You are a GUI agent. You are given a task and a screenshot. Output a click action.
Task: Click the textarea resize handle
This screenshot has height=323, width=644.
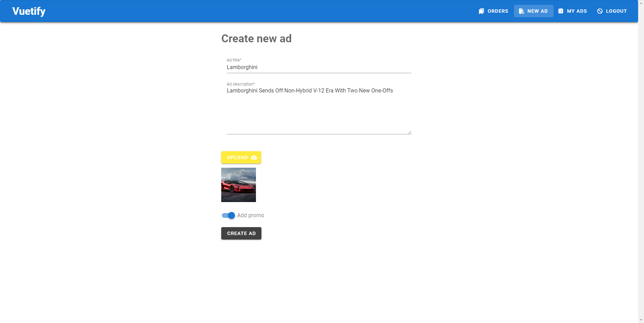click(x=409, y=132)
